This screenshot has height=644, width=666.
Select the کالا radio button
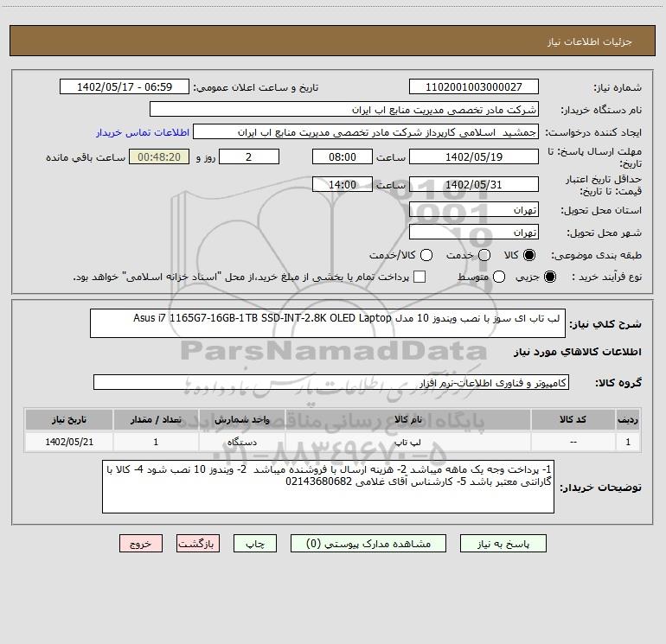click(529, 255)
